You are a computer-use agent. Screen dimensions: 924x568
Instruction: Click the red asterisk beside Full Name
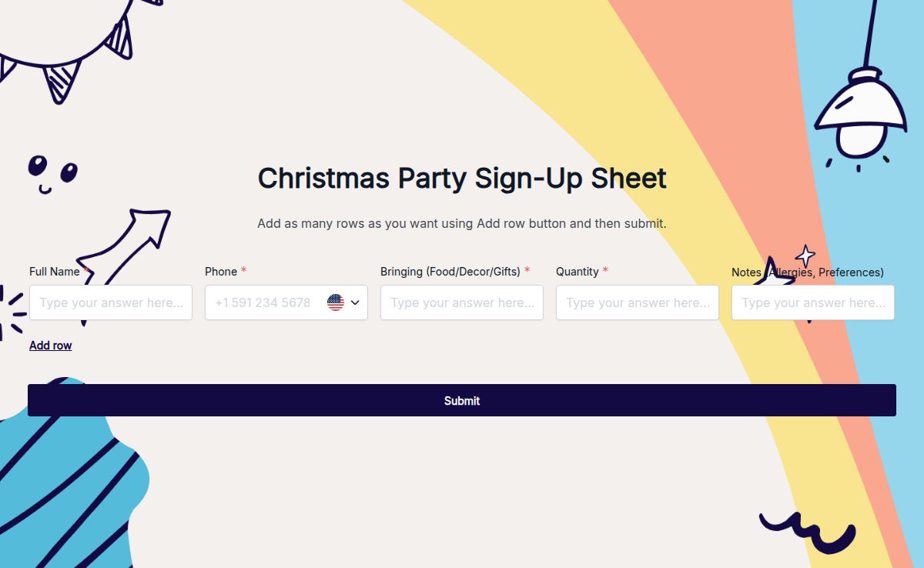[87, 269]
